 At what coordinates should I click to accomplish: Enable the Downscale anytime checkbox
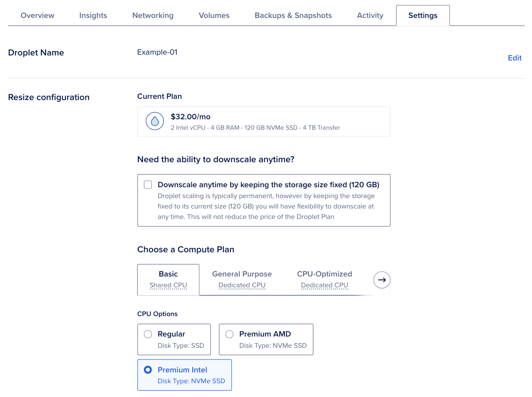coord(148,185)
